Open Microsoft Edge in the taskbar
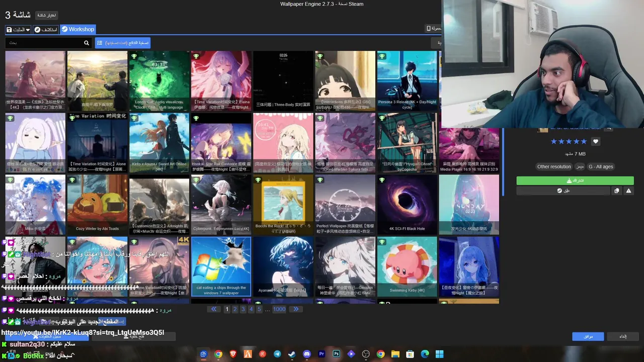The image size is (644, 362). [425, 354]
